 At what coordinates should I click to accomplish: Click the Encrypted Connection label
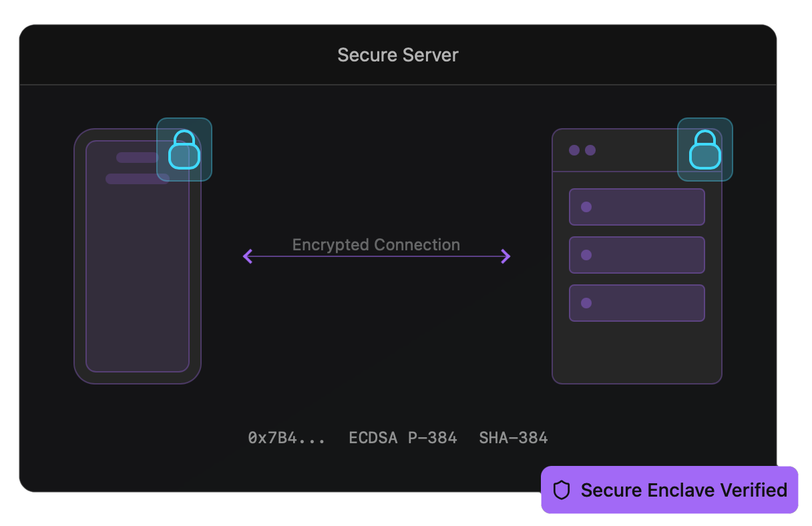coord(376,244)
